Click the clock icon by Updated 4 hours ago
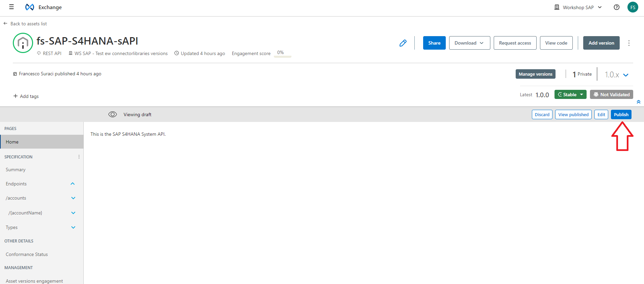The image size is (644, 284). (x=177, y=53)
